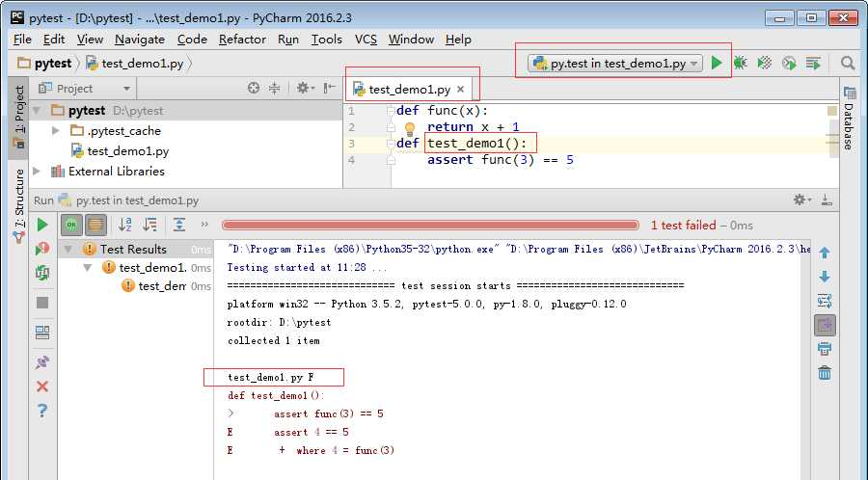The width and height of the screenshot is (868, 480).
Task: Close the test_demo1.py editor tab
Action: 461,89
